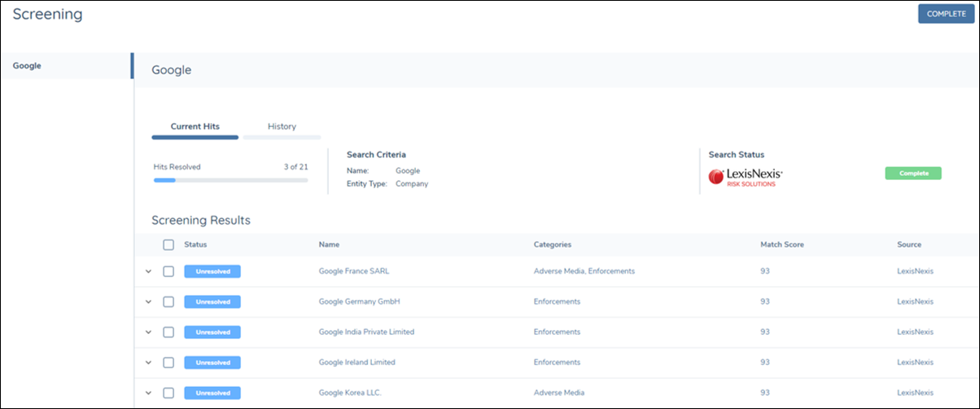
Task: Expand the Google India Private Limited row
Action: point(148,332)
